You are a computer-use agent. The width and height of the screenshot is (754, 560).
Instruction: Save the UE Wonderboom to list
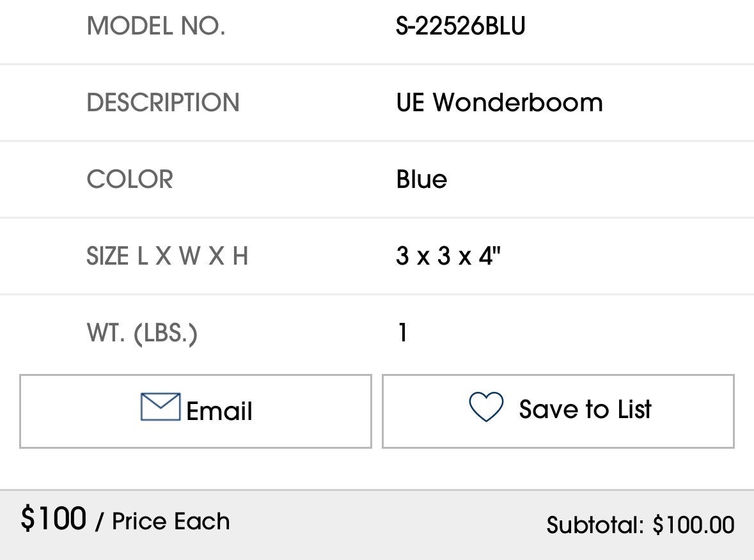(x=558, y=412)
